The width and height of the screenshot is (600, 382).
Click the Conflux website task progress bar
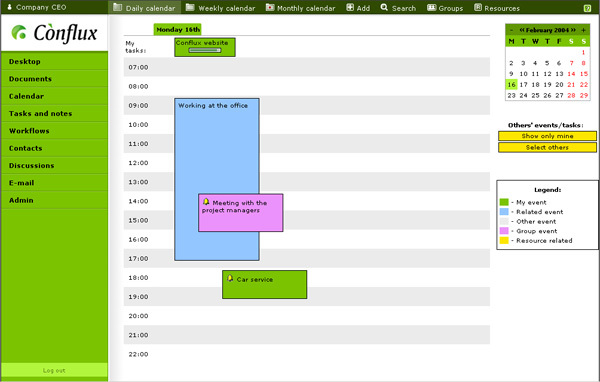[205, 50]
